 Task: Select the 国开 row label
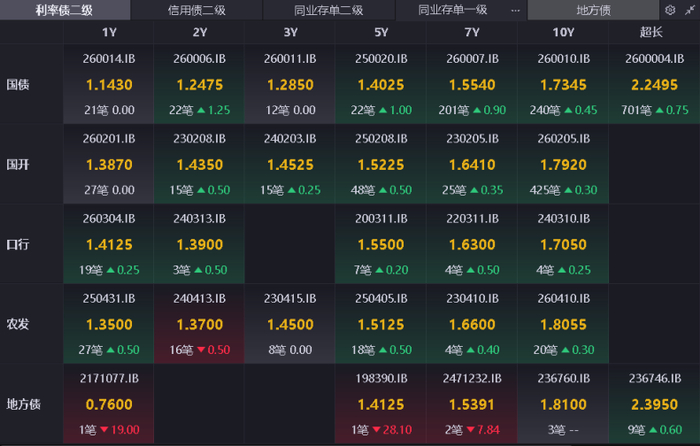coord(18,165)
